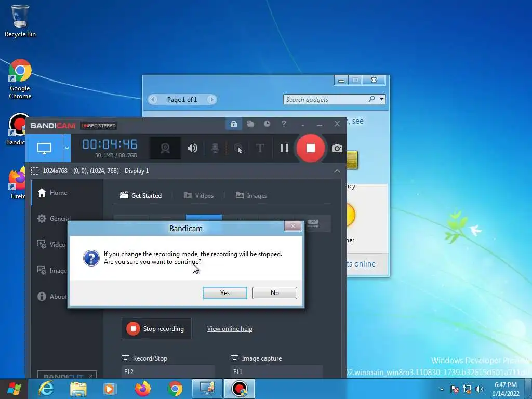Screen dimensions: 532x399
Task: Stop recording with the red round button
Action: (x=311, y=148)
